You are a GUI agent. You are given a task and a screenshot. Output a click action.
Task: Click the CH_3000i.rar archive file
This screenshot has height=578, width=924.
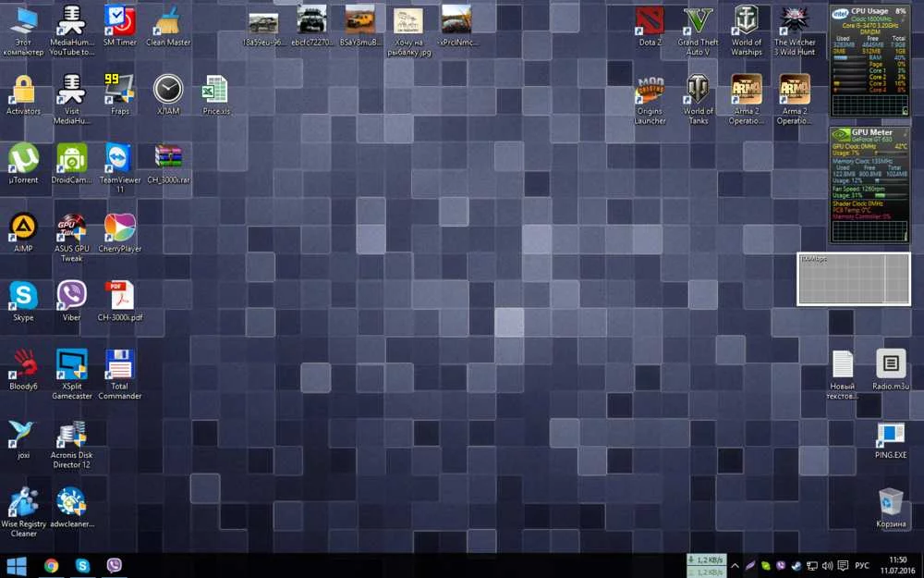pos(168,164)
